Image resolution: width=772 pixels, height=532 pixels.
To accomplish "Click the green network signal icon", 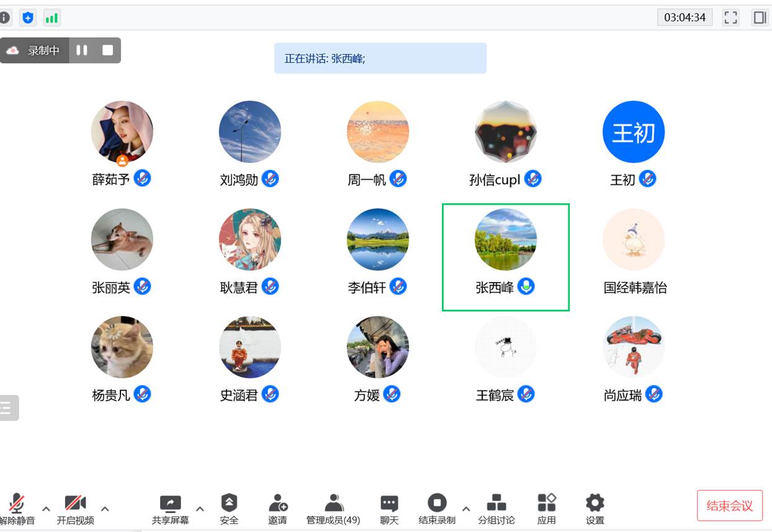I will point(52,17).
